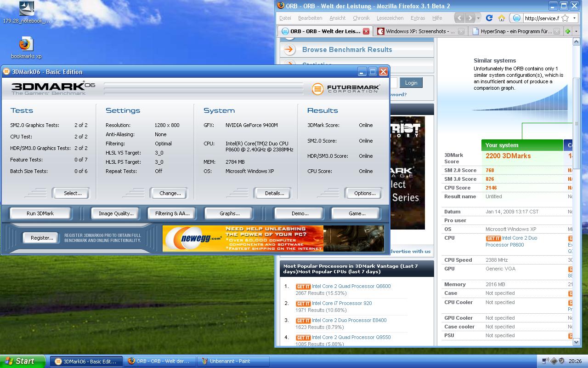Viewport: 588px width, 368px height.
Task: Open the URL bar history dropdown
Action: click(574, 18)
